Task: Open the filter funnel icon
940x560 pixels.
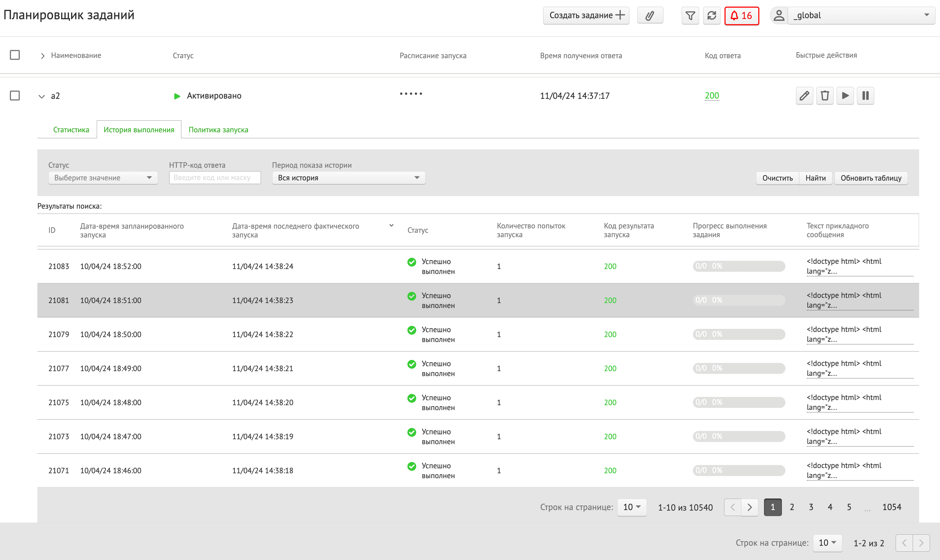Action: 690,15
